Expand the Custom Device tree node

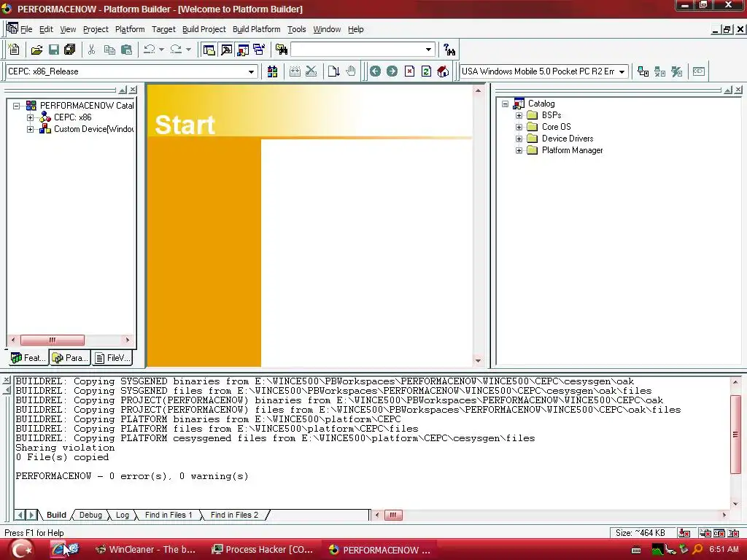30,129
